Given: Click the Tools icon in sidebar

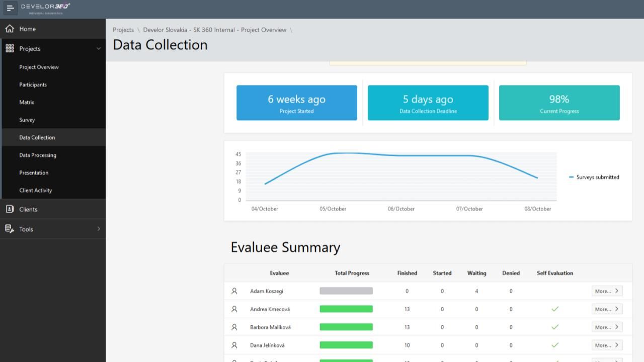Looking at the screenshot, I should (x=10, y=229).
